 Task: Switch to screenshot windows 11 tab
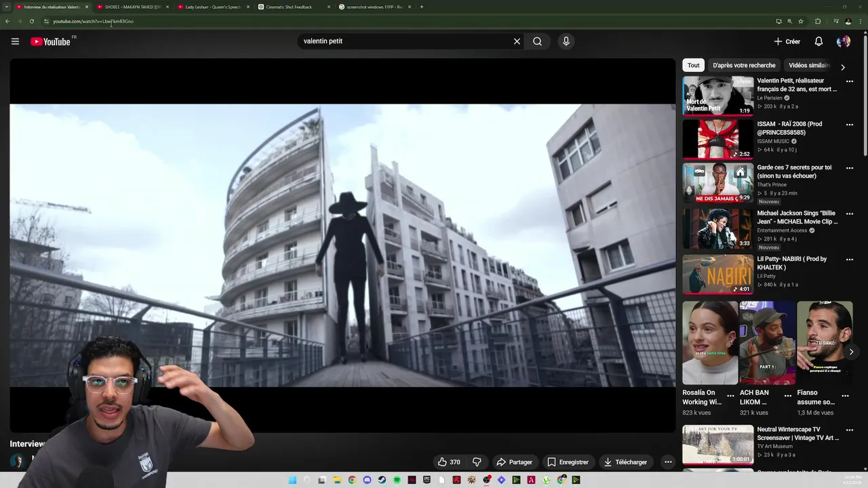click(374, 7)
